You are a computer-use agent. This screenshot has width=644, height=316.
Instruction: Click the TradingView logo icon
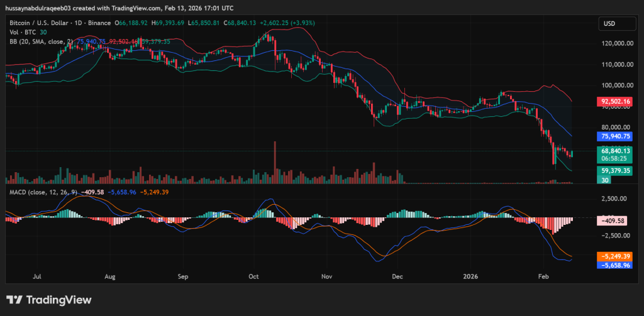14,300
